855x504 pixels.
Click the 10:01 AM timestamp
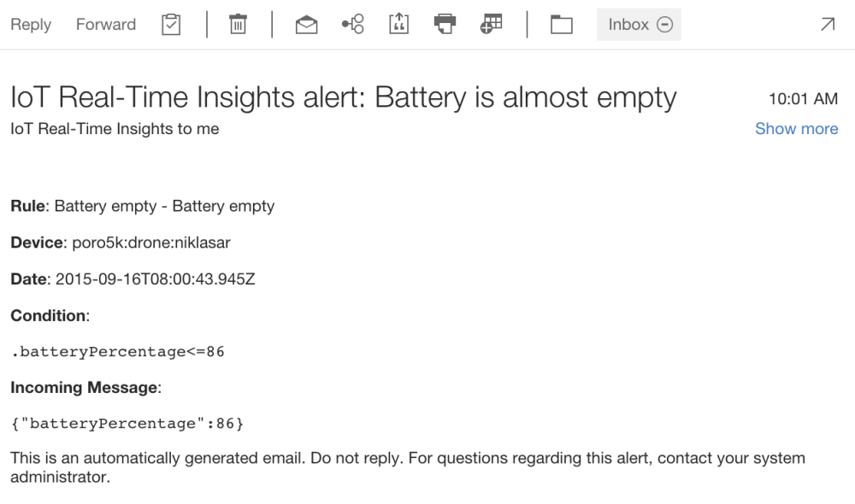click(803, 98)
